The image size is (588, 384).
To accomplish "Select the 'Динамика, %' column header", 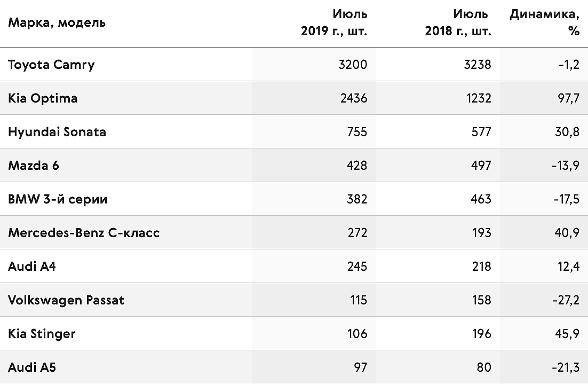I will pos(544,22).
